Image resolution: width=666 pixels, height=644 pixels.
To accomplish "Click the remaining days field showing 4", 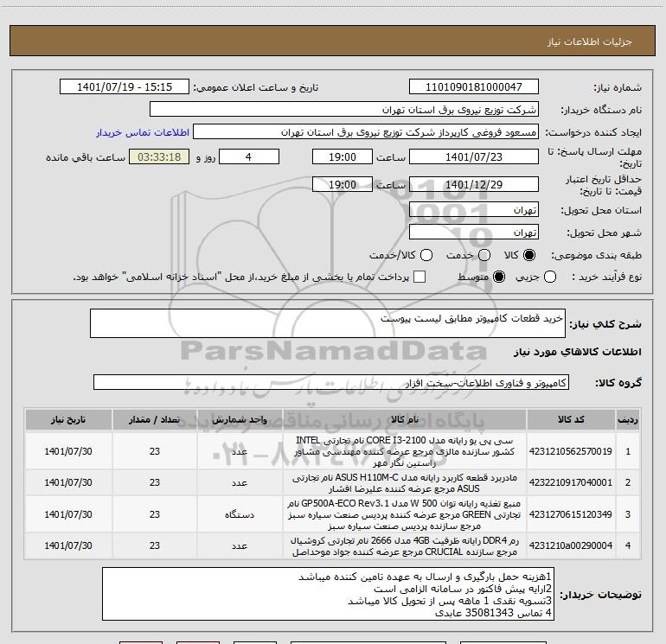I will (x=249, y=156).
